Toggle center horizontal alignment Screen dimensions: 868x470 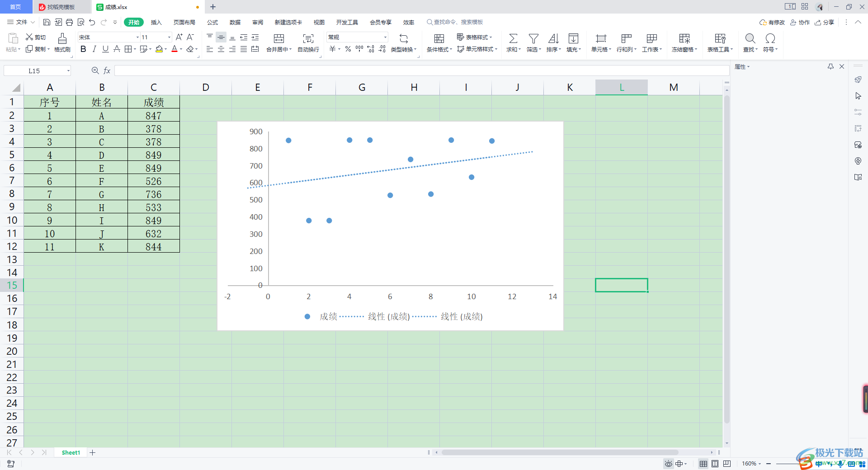221,49
